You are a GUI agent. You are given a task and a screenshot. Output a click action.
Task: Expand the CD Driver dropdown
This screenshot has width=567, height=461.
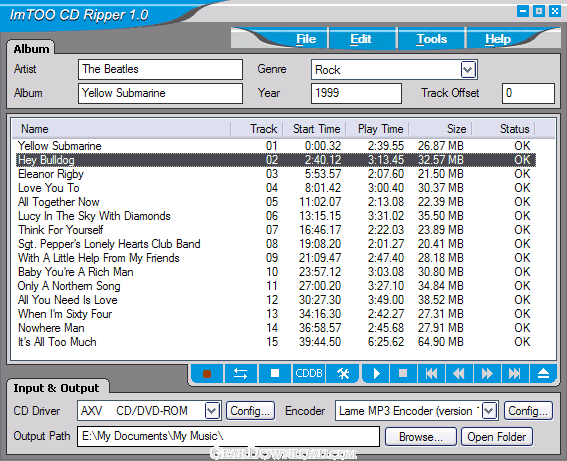click(212, 411)
